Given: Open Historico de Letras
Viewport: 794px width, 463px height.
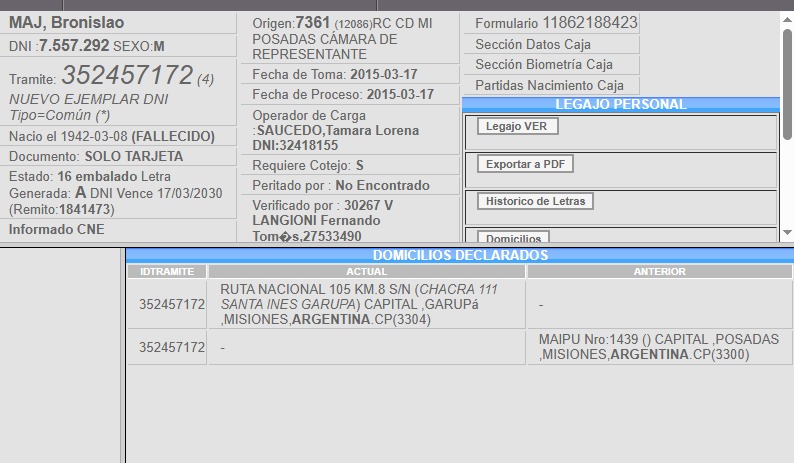Looking at the screenshot, I should tap(535, 201).
